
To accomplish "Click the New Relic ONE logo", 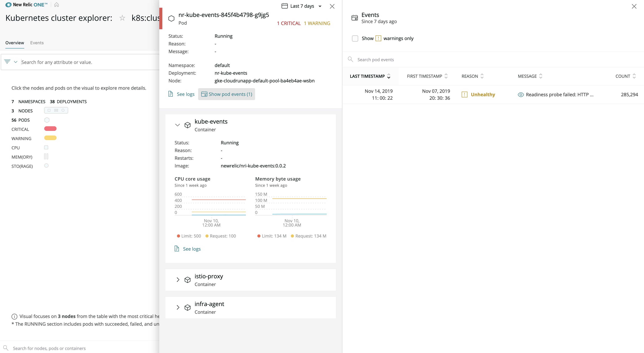I will [27, 4].
